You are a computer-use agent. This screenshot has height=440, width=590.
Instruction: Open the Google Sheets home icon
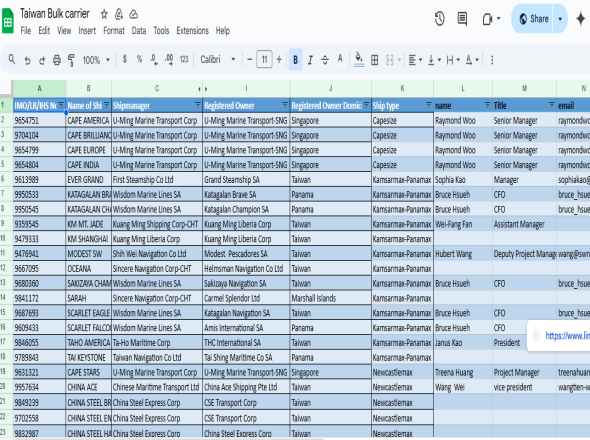pos(8,21)
